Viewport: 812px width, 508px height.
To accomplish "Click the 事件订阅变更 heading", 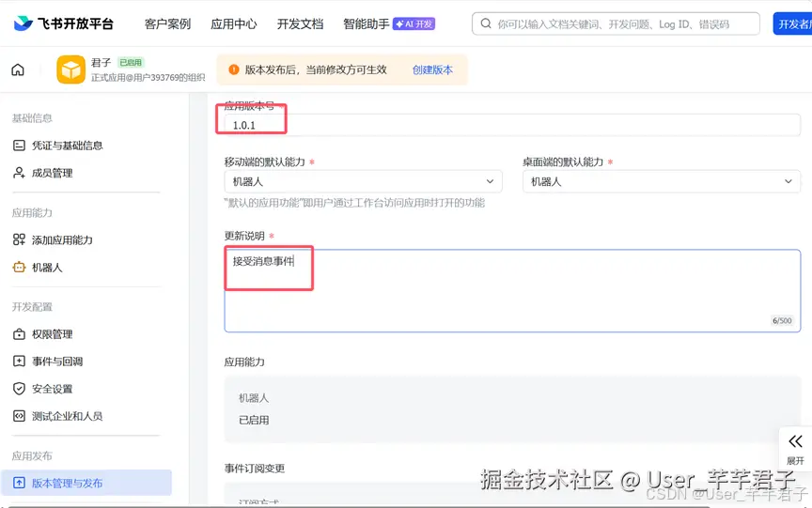I will [255, 469].
